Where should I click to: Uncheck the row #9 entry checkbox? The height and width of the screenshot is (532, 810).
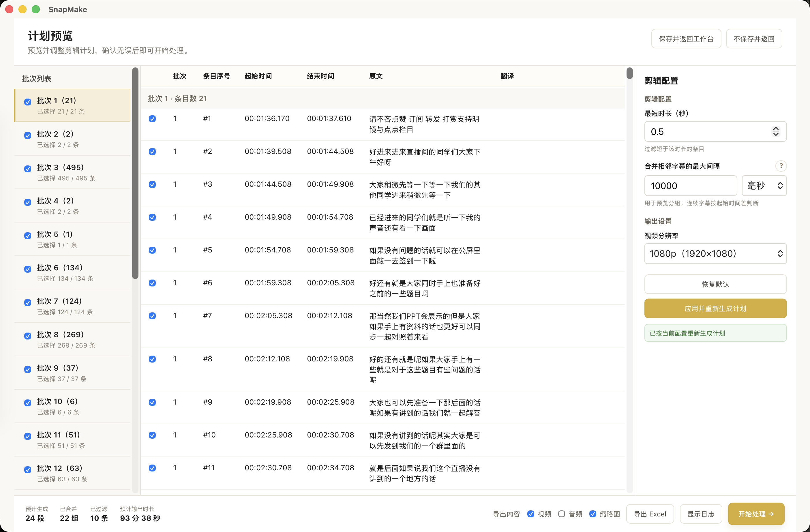coord(153,402)
